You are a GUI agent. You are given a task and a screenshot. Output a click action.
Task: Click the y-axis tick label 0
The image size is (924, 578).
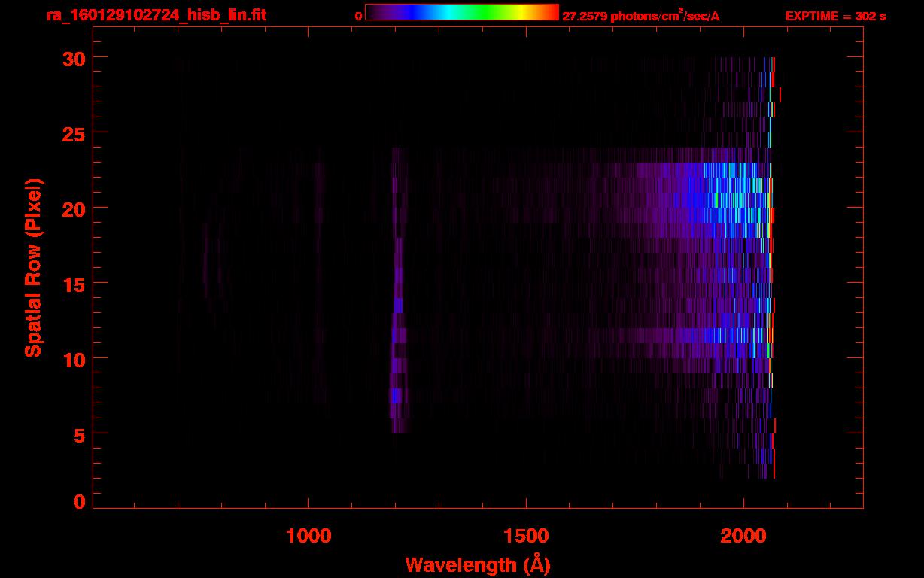coord(81,501)
